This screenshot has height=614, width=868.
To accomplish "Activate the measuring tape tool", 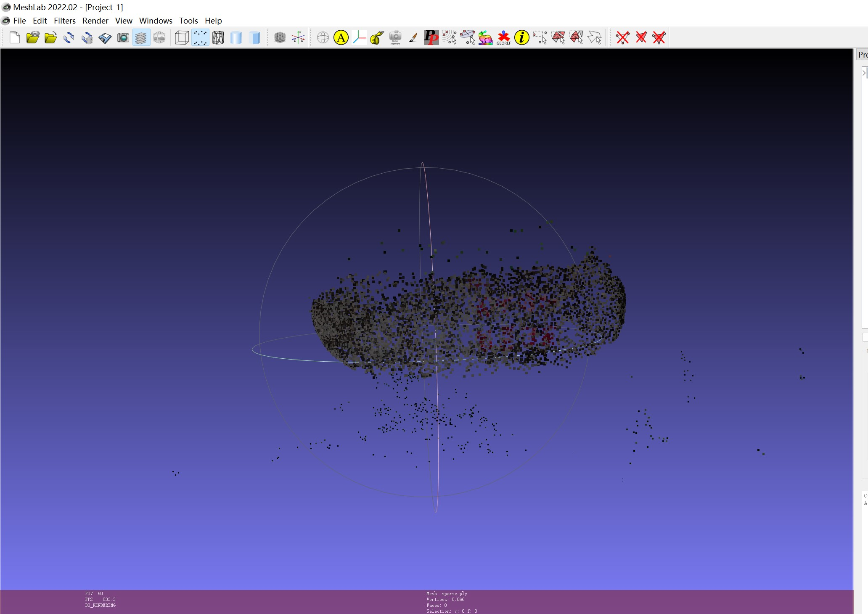I will click(377, 37).
